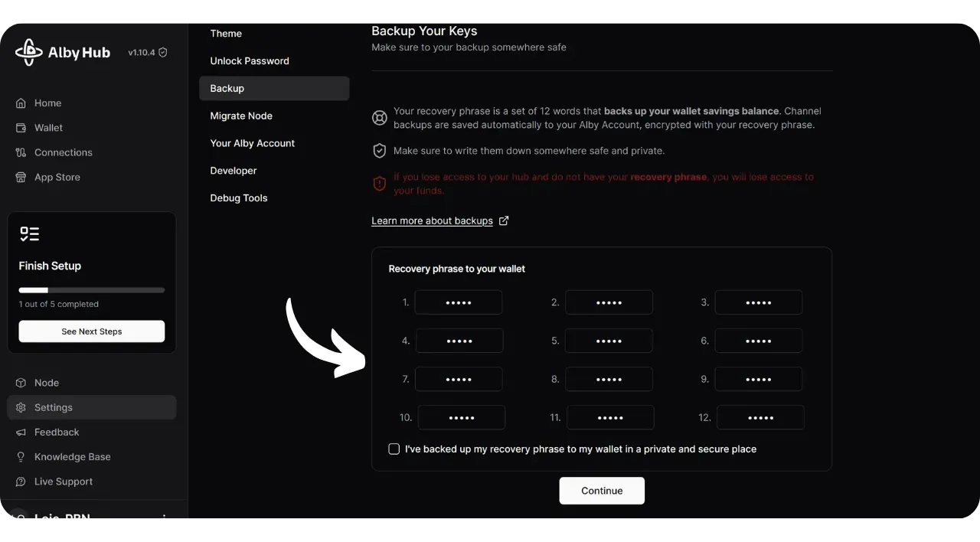The height and width of the screenshot is (542, 980).
Task: Open the Developer settings section
Action: pos(234,171)
